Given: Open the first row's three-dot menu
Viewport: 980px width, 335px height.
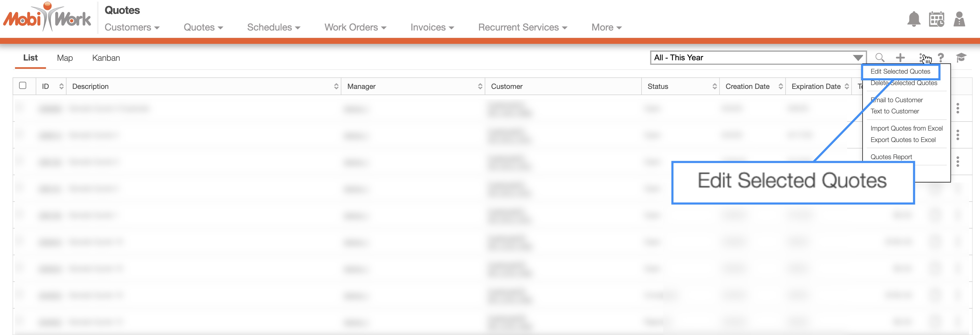Looking at the screenshot, I should coord(958,108).
